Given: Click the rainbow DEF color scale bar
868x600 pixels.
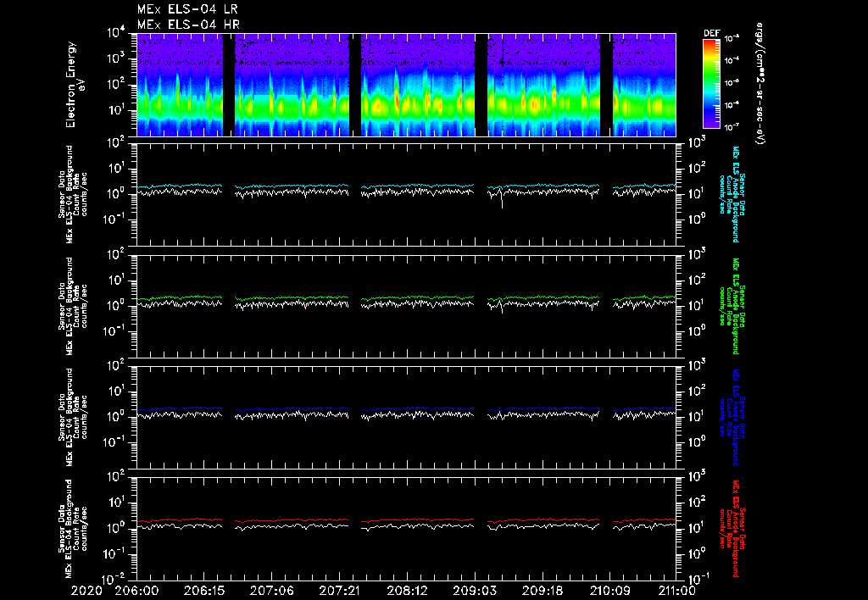Looking at the screenshot, I should click(712, 84).
